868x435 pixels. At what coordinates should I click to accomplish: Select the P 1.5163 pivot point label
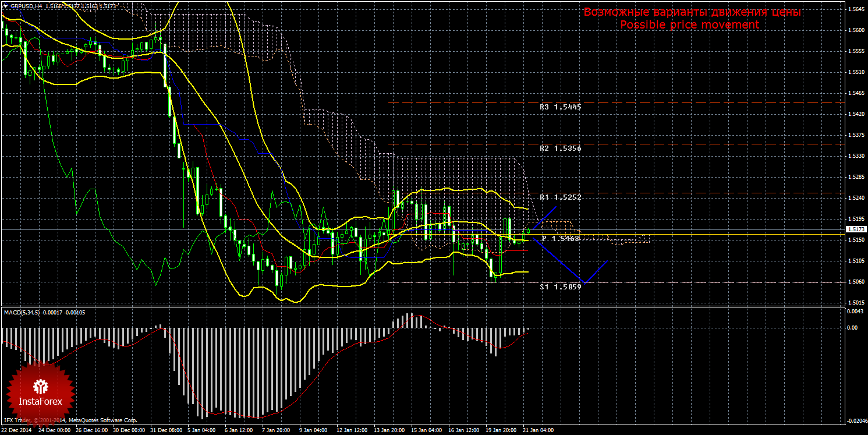(x=560, y=239)
